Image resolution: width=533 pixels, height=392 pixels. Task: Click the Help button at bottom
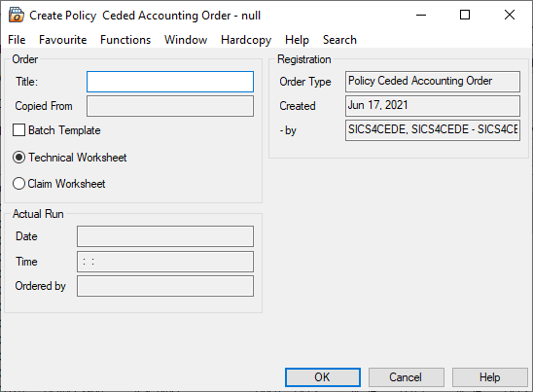(x=490, y=377)
